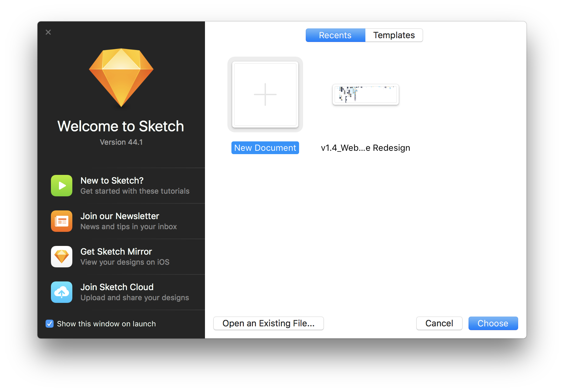Click 'News and tips in your inbox' subtitle
564x392 pixels.
[129, 226]
